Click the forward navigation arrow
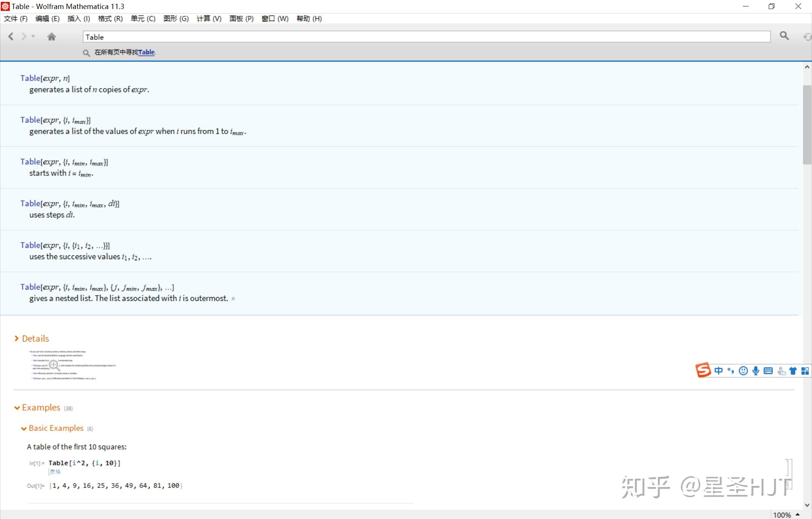 24,36
